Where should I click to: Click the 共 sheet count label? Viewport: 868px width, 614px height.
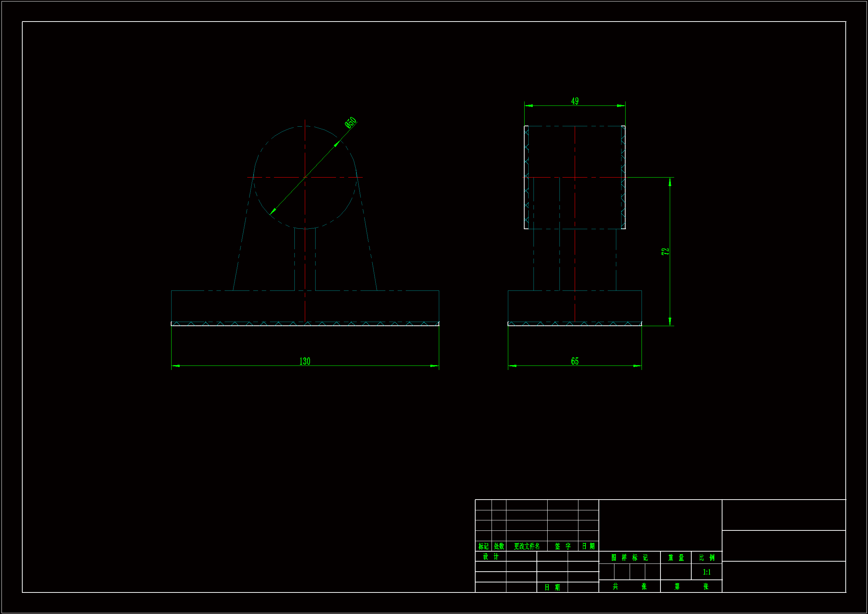[616, 587]
